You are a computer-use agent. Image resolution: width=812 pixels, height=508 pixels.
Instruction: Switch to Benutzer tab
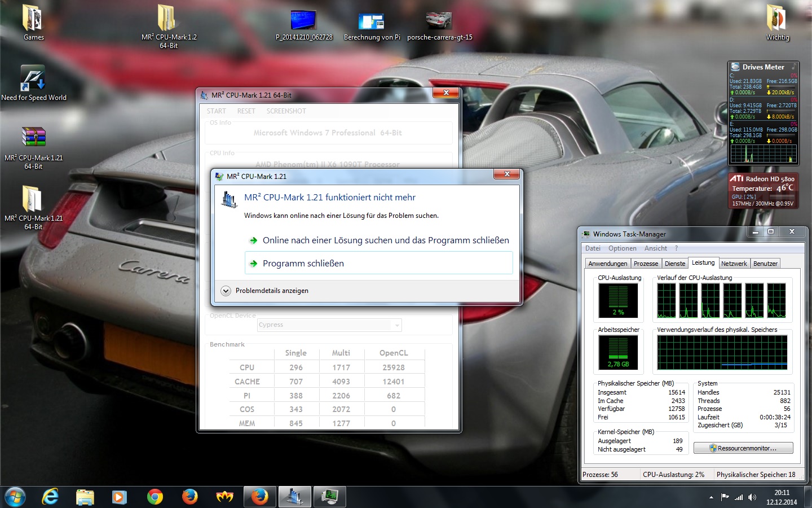tap(765, 264)
